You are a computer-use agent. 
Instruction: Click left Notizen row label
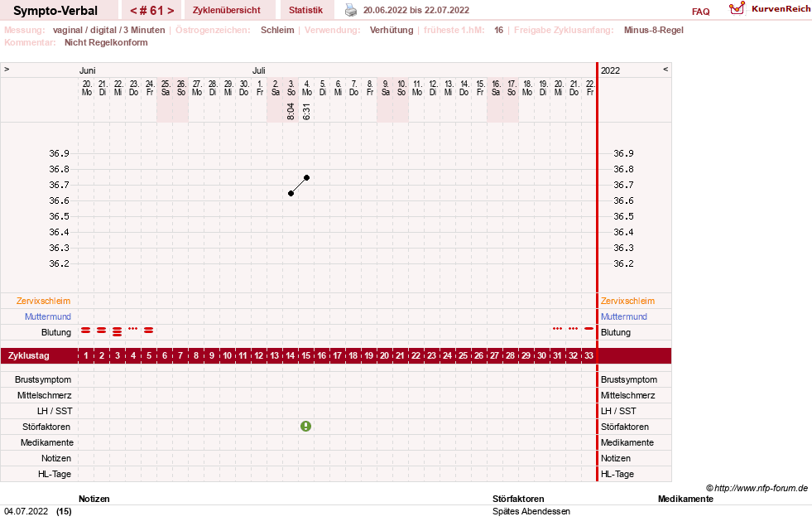56,458
